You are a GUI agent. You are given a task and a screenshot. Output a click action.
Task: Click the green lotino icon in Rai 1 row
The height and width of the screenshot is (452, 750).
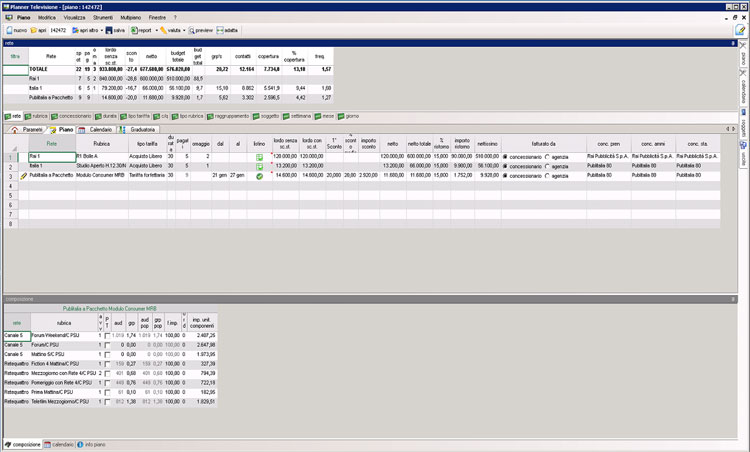[259, 157]
